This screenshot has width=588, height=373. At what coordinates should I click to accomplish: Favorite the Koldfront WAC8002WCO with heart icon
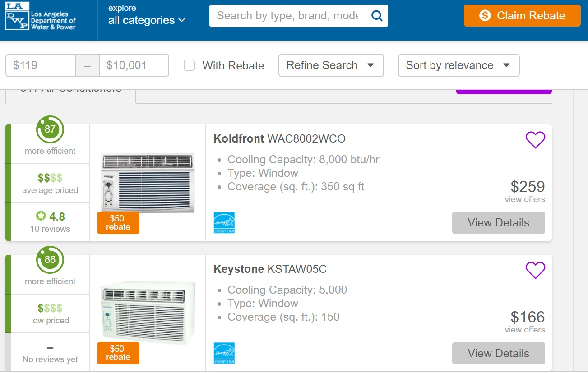coord(535,140)
